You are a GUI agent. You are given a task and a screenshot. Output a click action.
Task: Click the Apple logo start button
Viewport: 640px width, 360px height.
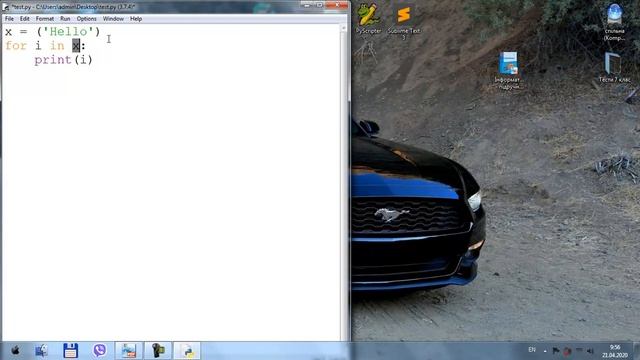click(x=15, y=351)
